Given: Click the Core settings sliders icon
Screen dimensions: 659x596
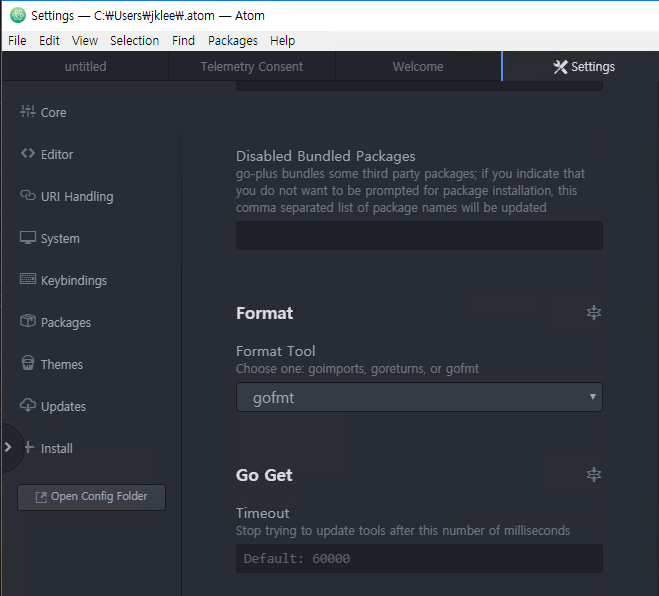Looking at the screenshot, I should point(28,112).
